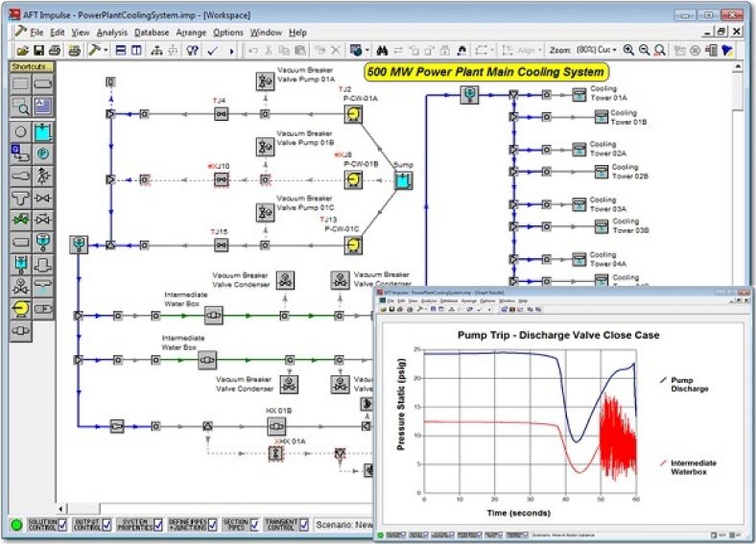
Task: Save the model with the floppy disk icon
Action: (39, 50)
